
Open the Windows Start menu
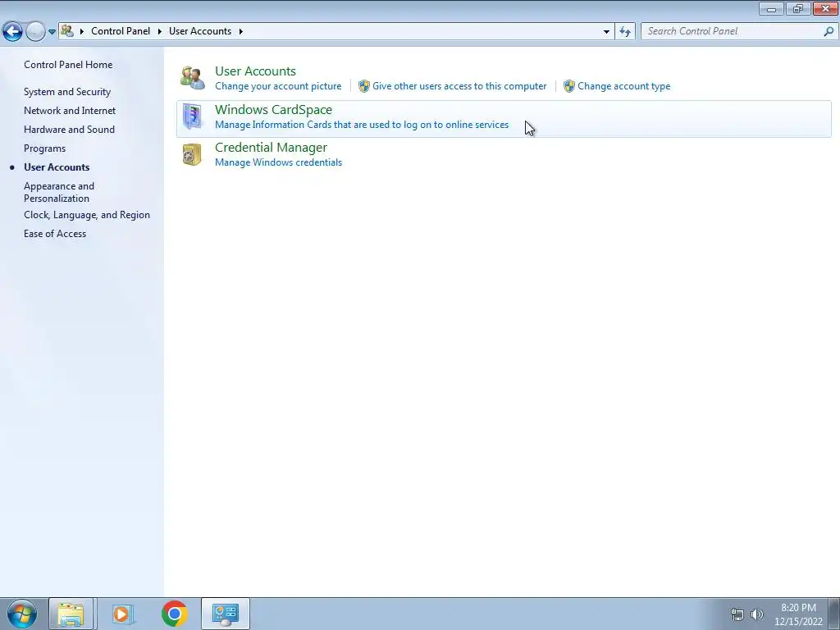pyautogui.click(x=21, y=614)
